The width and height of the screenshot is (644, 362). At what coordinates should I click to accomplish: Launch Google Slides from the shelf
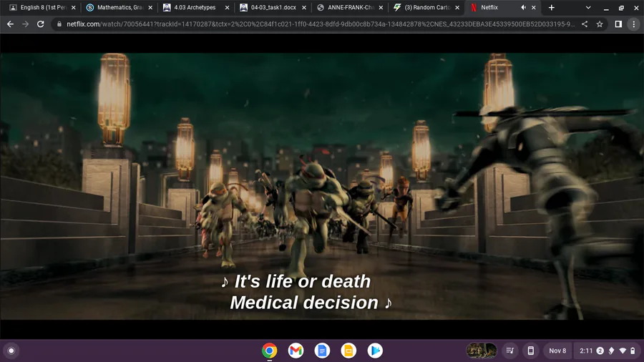pos(348,351)
